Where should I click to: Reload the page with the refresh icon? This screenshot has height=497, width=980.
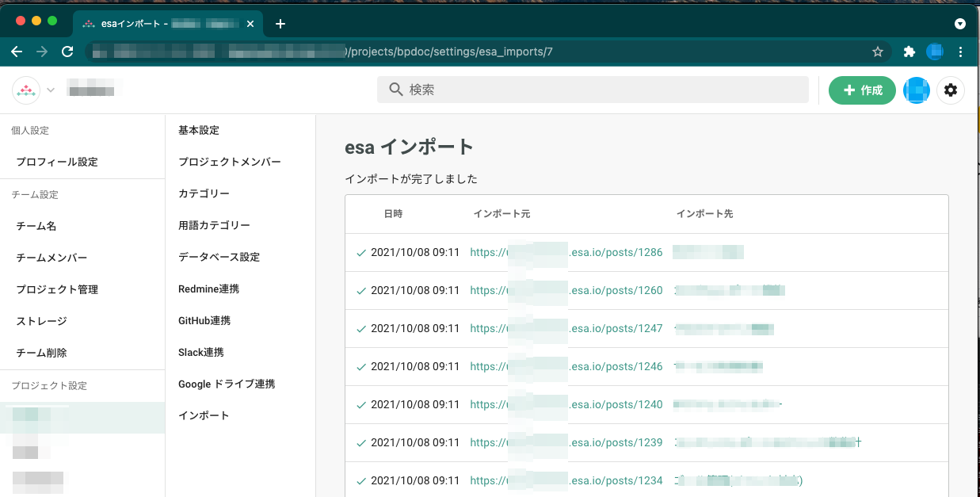pyautogui.click(x=67, y=52)
